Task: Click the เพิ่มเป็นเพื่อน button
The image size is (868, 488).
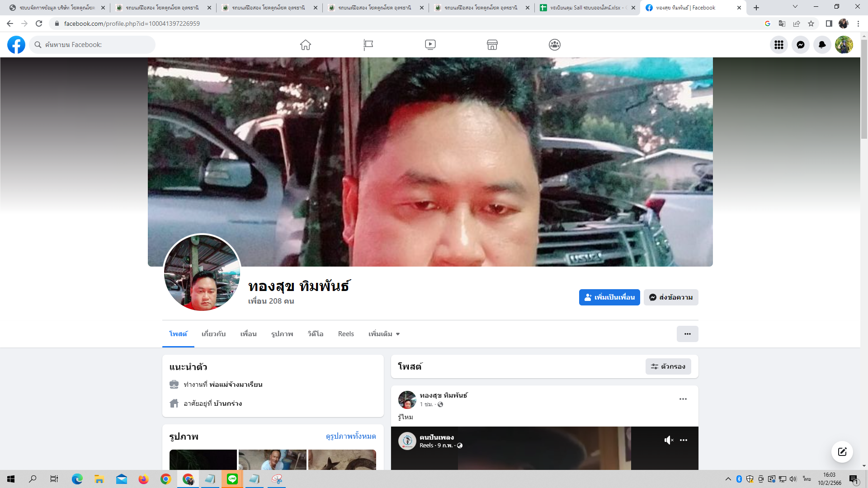Action: (x=609, y=297)
